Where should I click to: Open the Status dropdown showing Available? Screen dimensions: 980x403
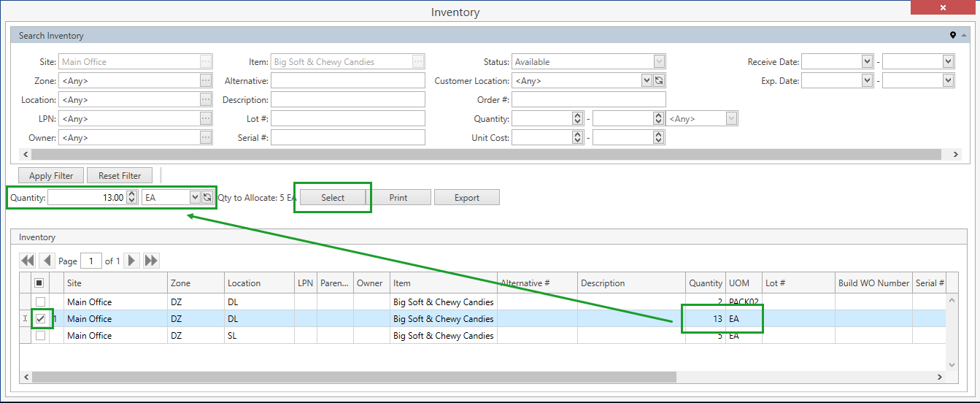659,62
